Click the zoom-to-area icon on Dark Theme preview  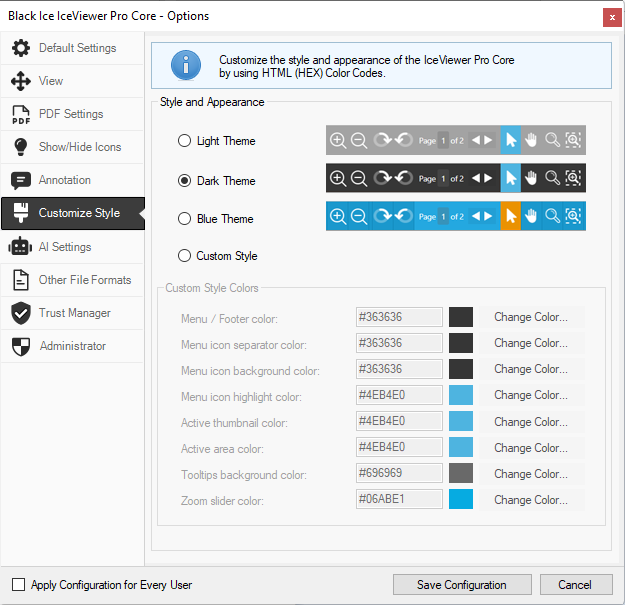[573, 178]
